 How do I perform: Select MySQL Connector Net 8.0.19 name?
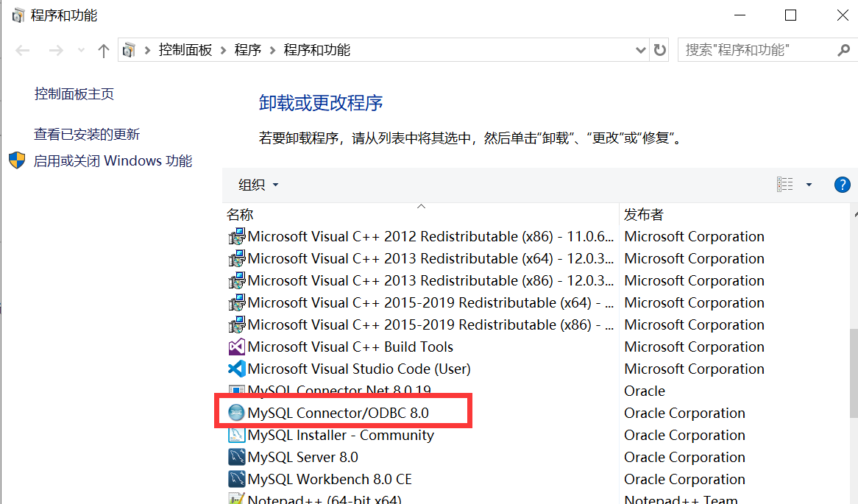pyautogui.click(x=339, y=390)
